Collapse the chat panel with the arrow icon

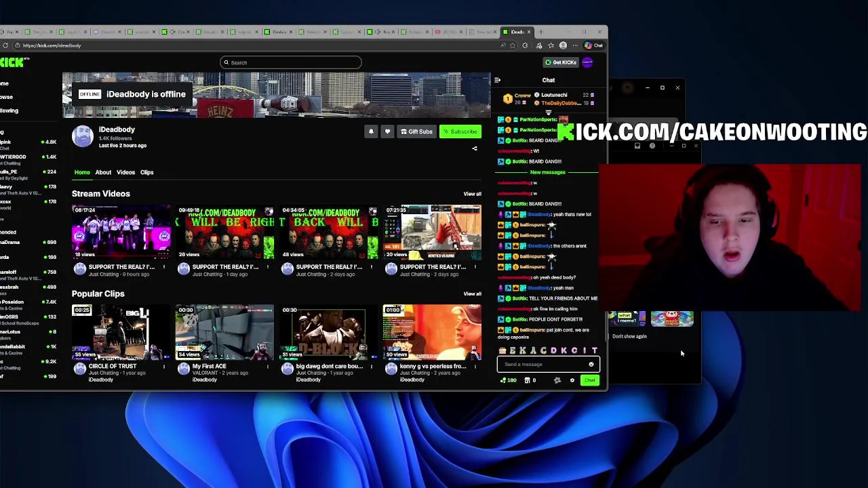point(497,80)
